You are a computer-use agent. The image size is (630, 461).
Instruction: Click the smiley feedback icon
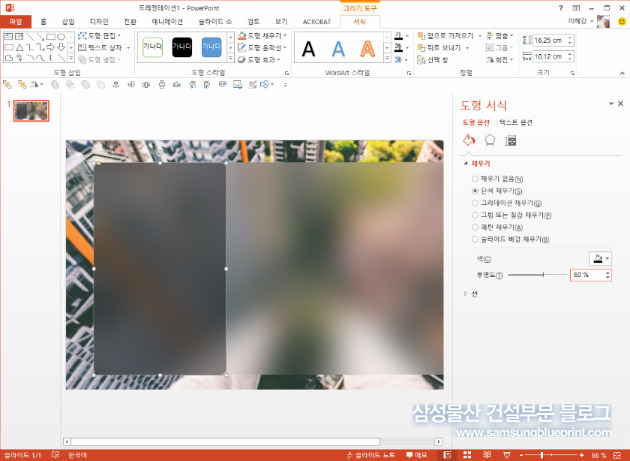pos(622,22)
